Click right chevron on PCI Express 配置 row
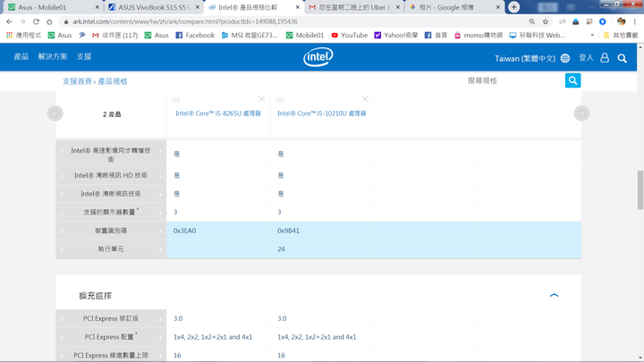Image resolution: width=644 pixels, height=362 pixels. click(161, 337)
